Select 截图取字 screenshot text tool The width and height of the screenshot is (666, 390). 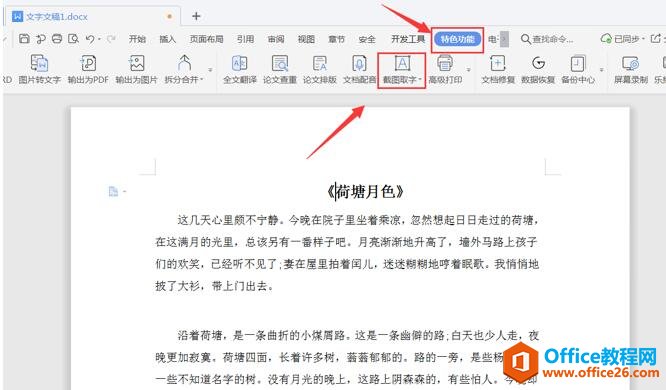click(x=401, y=70)
